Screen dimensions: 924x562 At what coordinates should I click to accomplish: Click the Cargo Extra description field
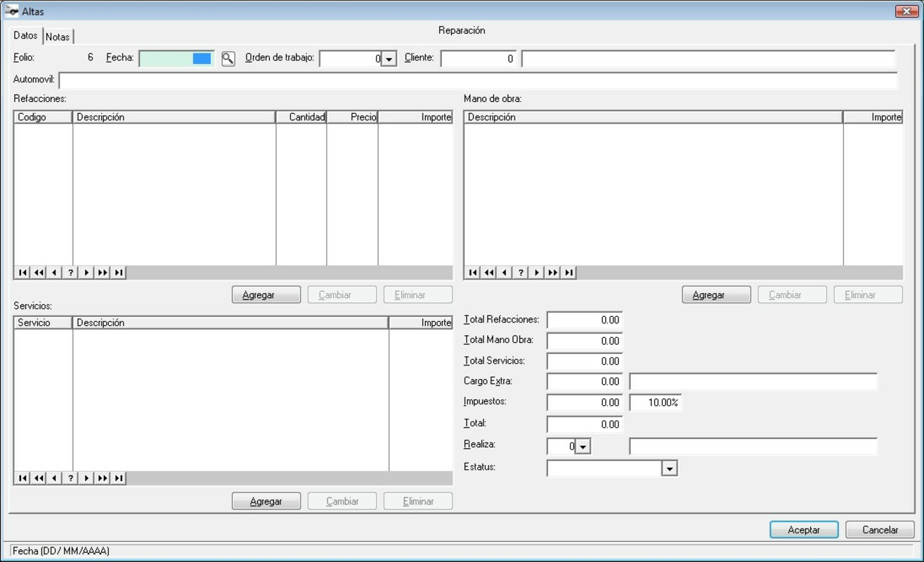[753, 381]
